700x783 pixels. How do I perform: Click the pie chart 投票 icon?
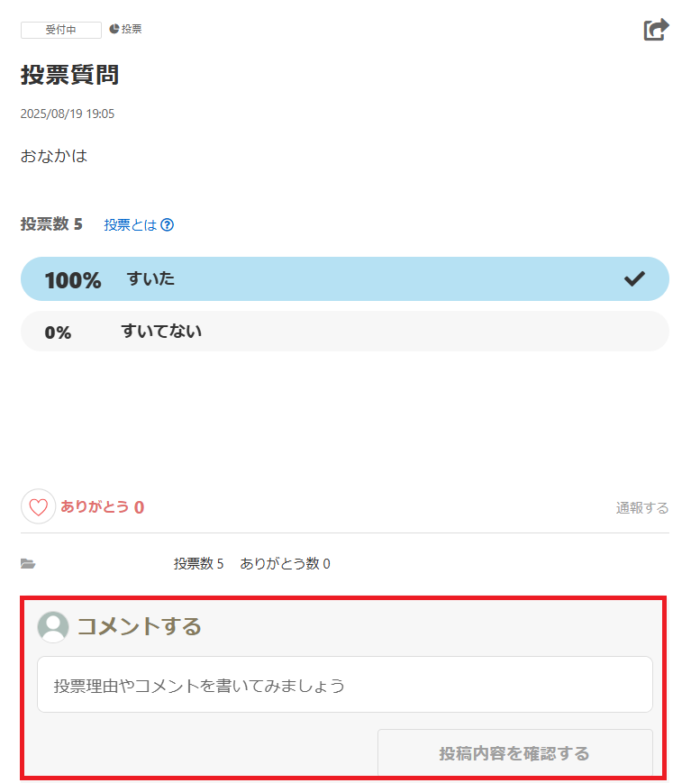click(x=114, y=29)
